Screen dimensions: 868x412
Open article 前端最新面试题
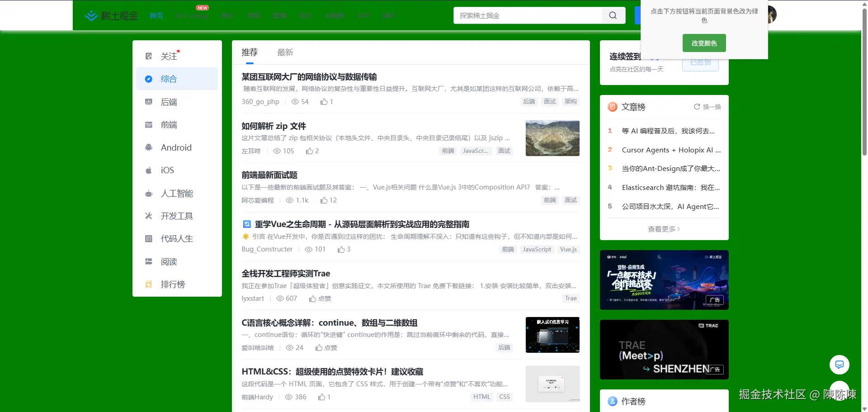(x=269, y=175)
